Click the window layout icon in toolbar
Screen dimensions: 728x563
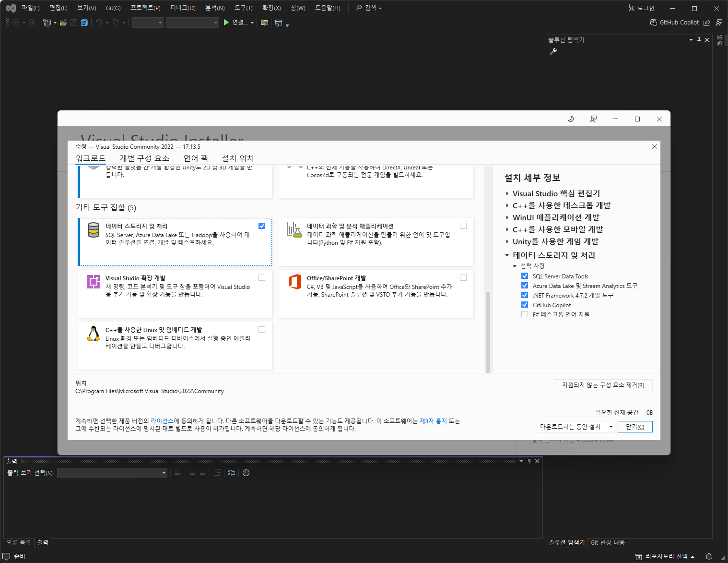[279, 23]
